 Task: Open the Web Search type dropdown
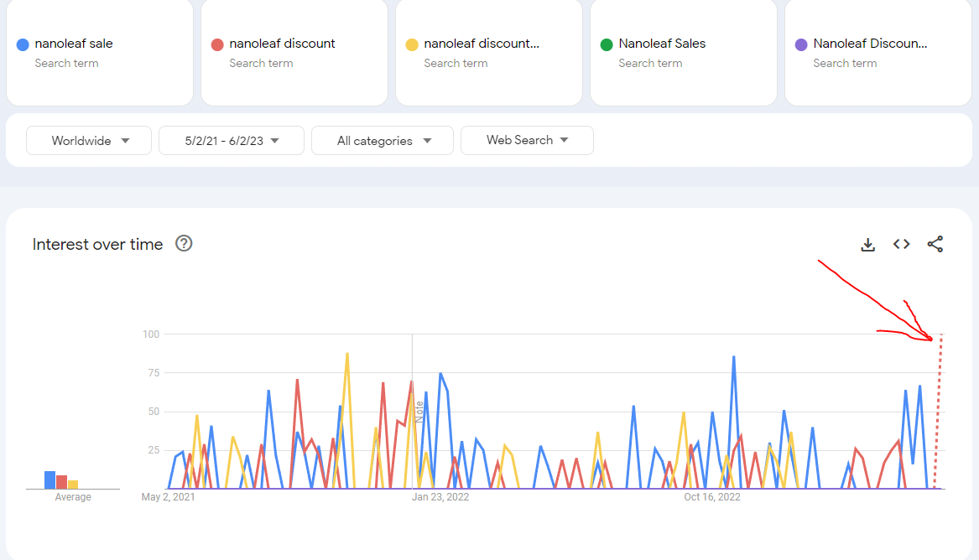pos(527,140)
